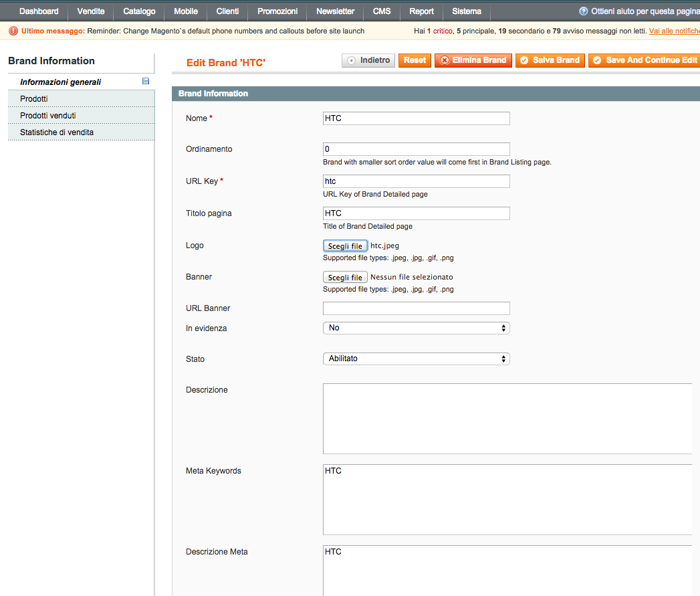The image size is (700, 596).
Task: Click into the URL Banner input field
Action: pos(416,308)
